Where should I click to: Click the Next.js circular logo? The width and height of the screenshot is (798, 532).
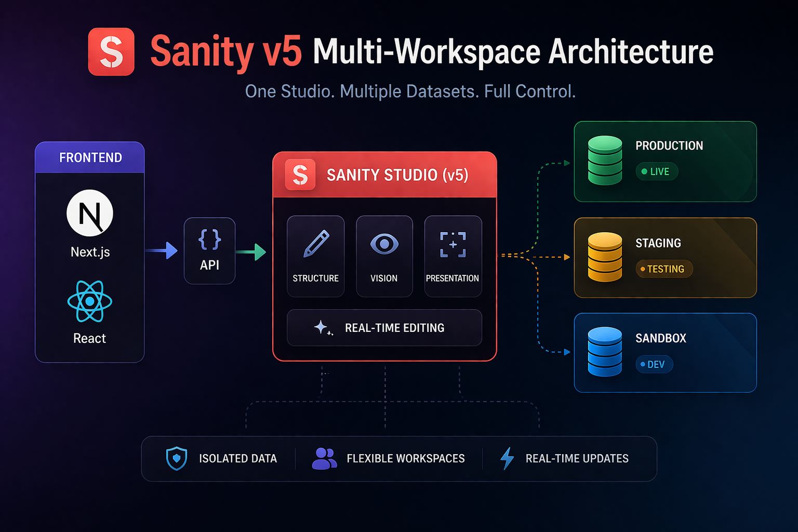click(90, 213)
